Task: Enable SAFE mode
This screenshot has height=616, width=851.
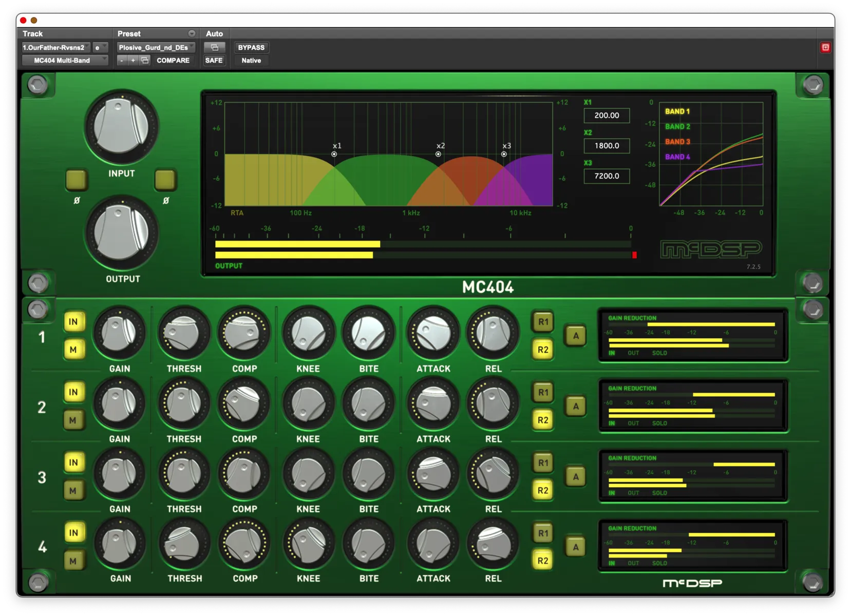Action: pos(214,60)
